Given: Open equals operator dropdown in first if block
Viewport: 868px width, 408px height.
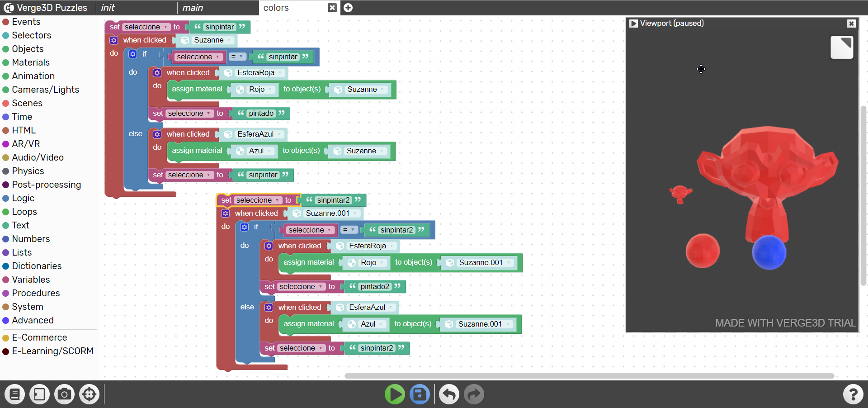Looking at the screenshot, I should coord(237,57).
